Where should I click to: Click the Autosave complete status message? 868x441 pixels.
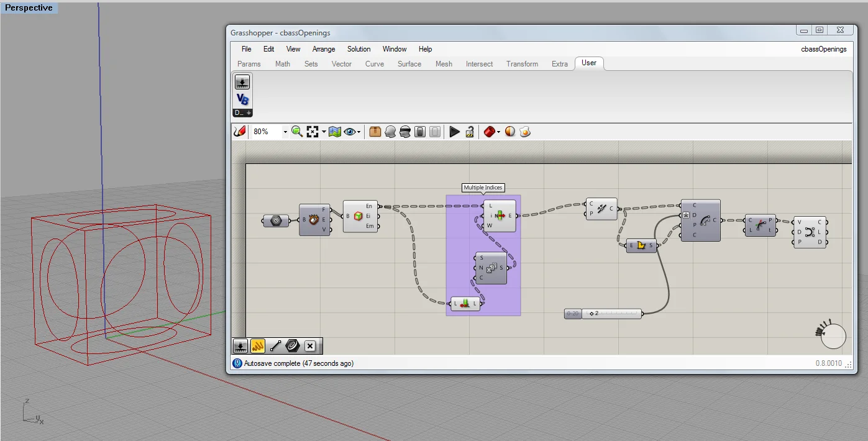[299, 363]
